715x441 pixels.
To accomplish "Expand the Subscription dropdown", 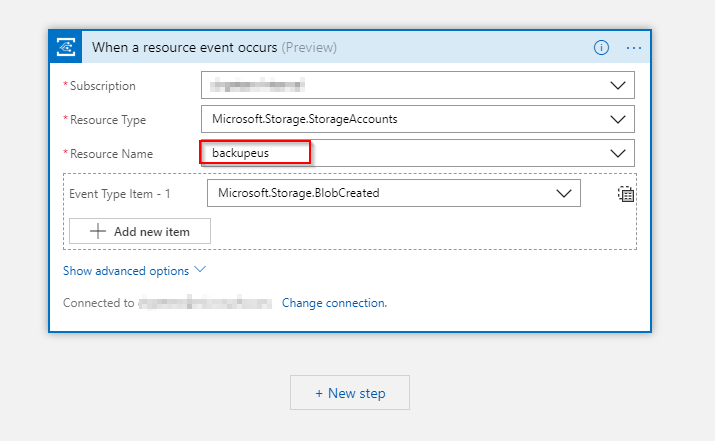I will [x=617, y=85].
